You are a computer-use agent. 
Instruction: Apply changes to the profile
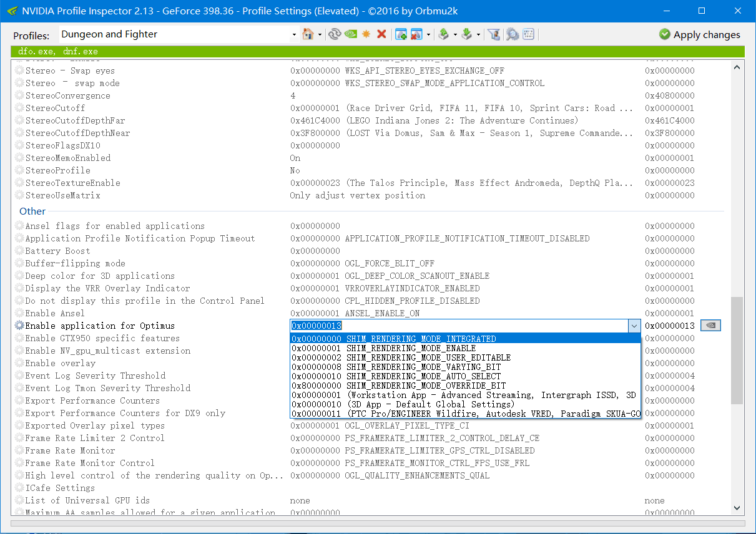point(700,34)
